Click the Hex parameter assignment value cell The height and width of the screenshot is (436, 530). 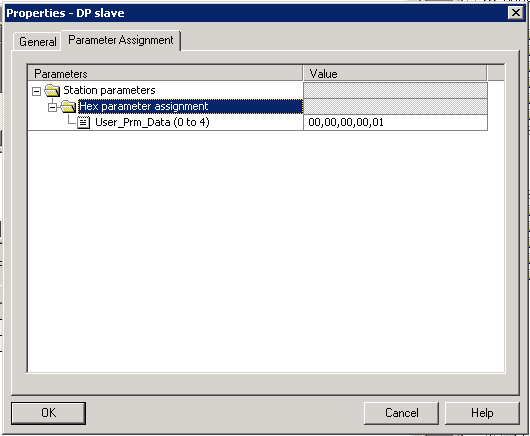coord(395,106)
